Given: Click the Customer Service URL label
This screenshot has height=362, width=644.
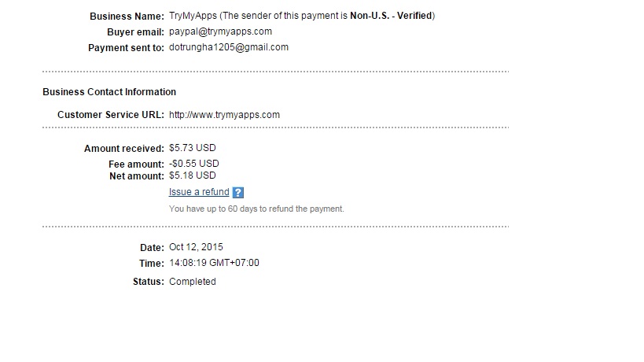Looking at the screenshot, I should (x=111, y=115).
